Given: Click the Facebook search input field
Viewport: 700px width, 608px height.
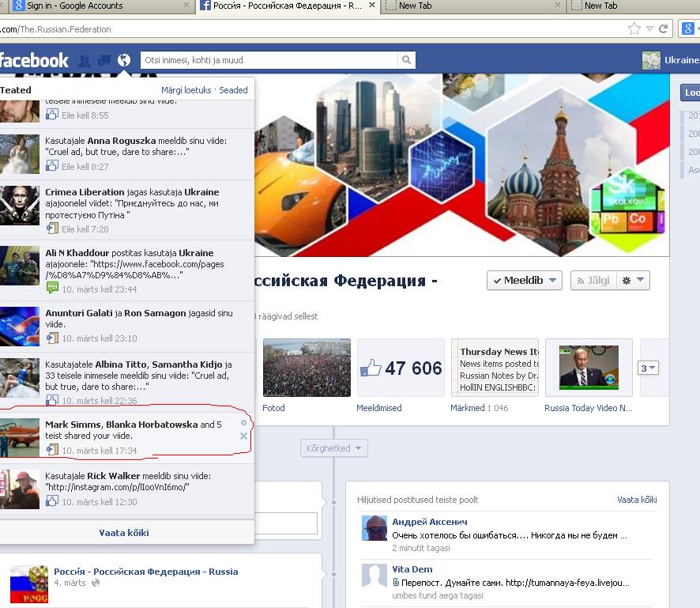Looking at the screenshot, I should click(269, 60).
